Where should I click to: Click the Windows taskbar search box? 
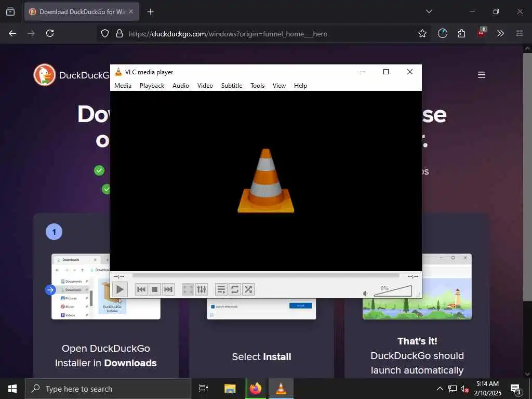coord(108,389)
